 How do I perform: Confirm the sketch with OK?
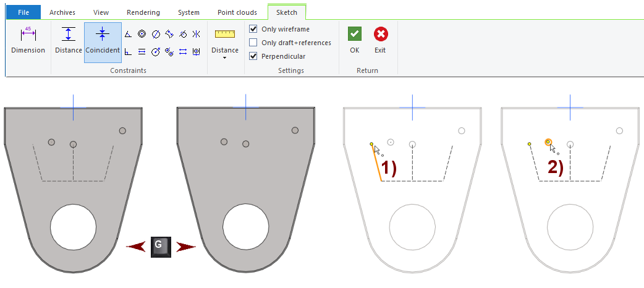(x=354, y=41)
